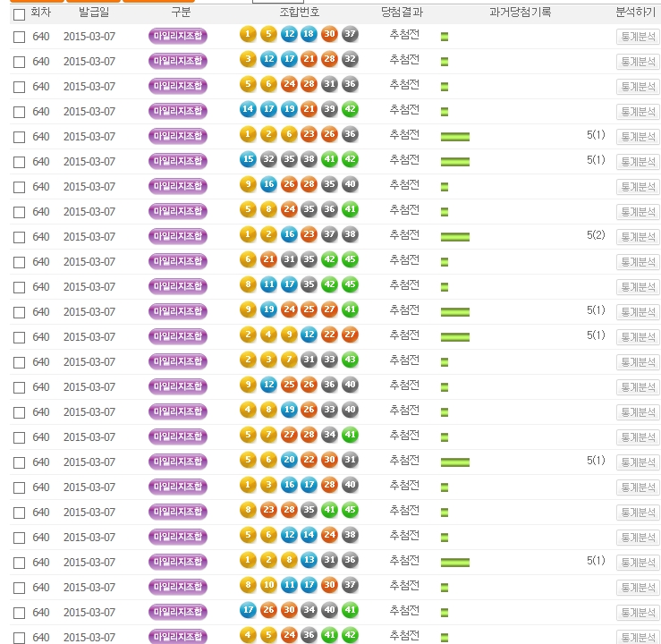The image size is (661, 644).
Task: Open 통계분석 for row 1-2-8-13-31-36
Action: coord(637,563)
